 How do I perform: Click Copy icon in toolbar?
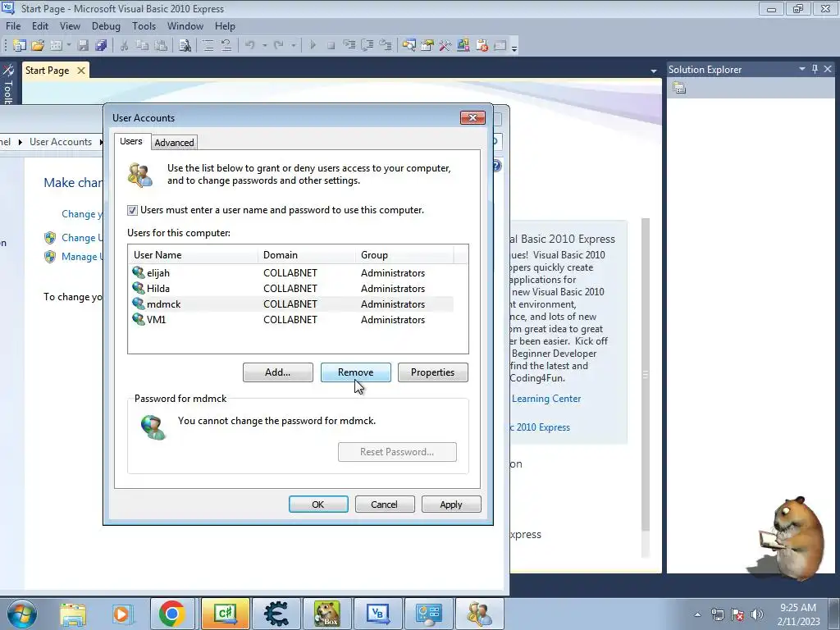143,46
